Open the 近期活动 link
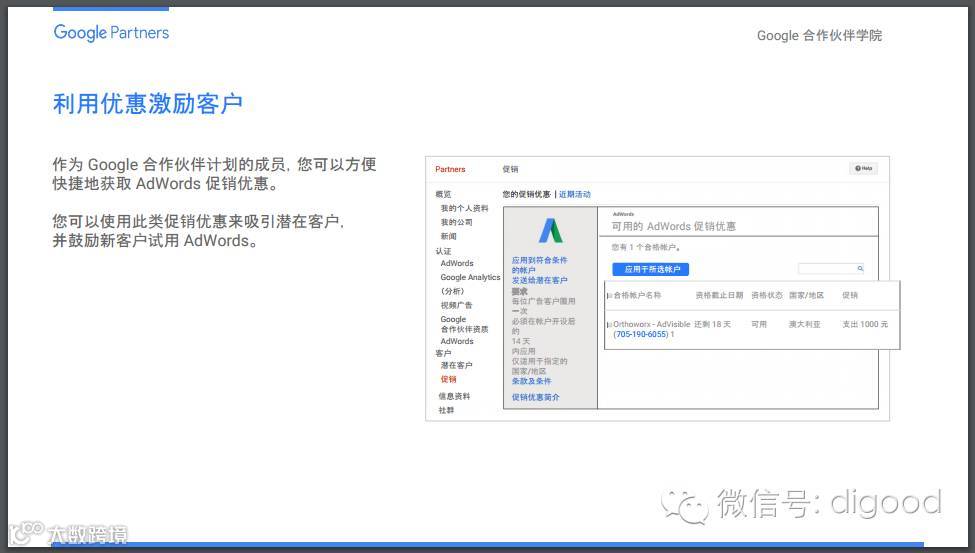The height and width of the screenshot is (553, 975). coord(575,195)
